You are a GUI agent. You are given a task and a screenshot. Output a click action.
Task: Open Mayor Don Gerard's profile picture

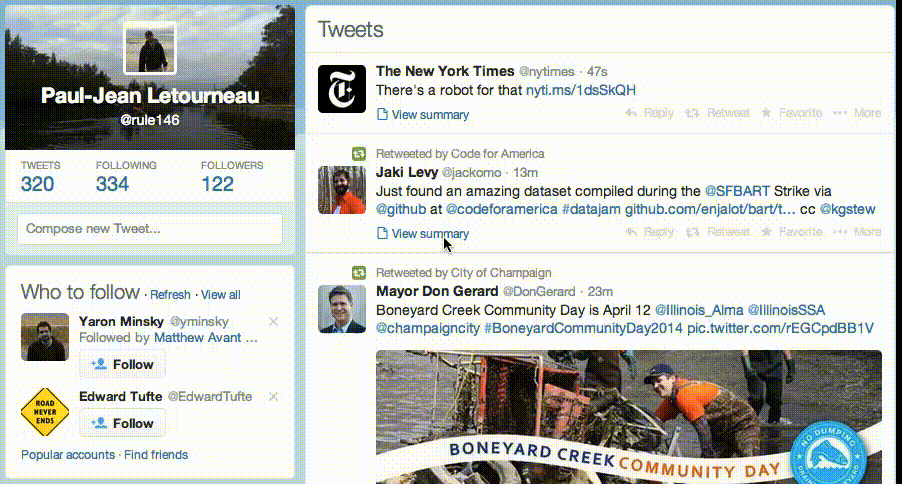[342, 309]
